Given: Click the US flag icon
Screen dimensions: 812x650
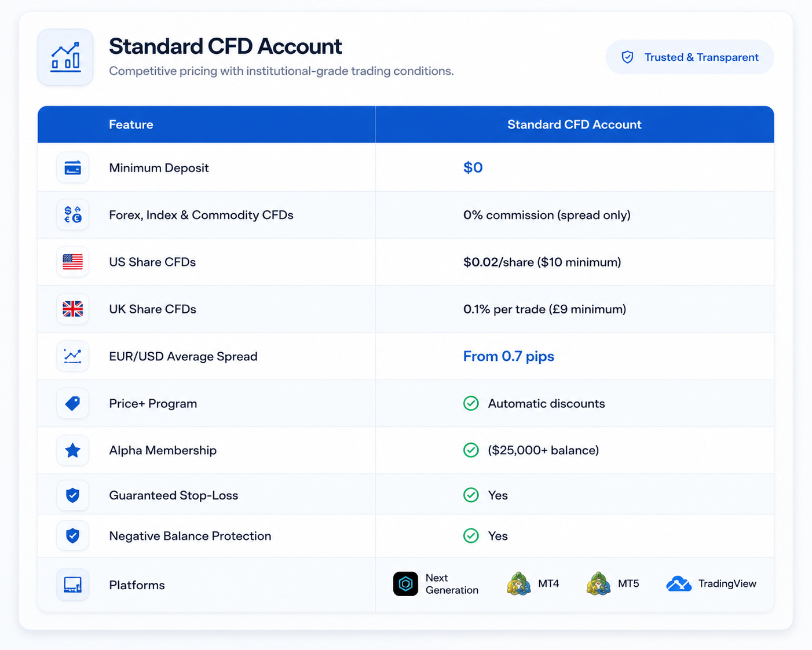Looking at the screenshot, I should pos(73,262).
